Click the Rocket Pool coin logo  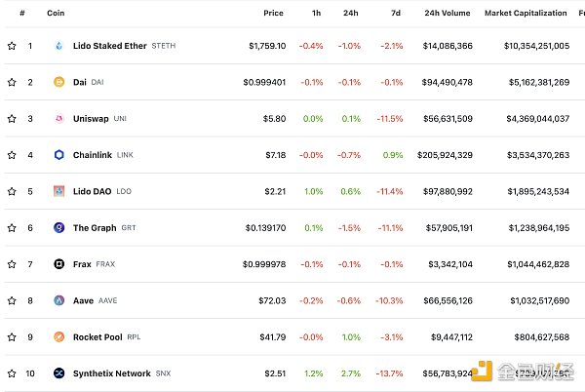58,337
